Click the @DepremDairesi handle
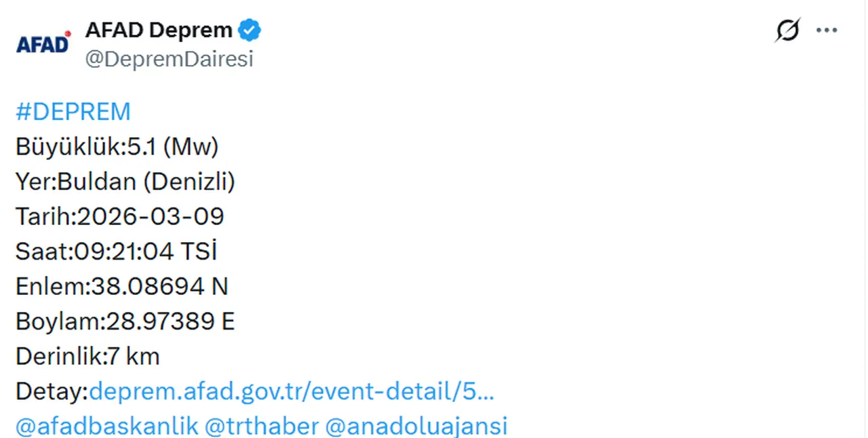The width and height of the screenshot is (868, 438). [x=169, y=59]
